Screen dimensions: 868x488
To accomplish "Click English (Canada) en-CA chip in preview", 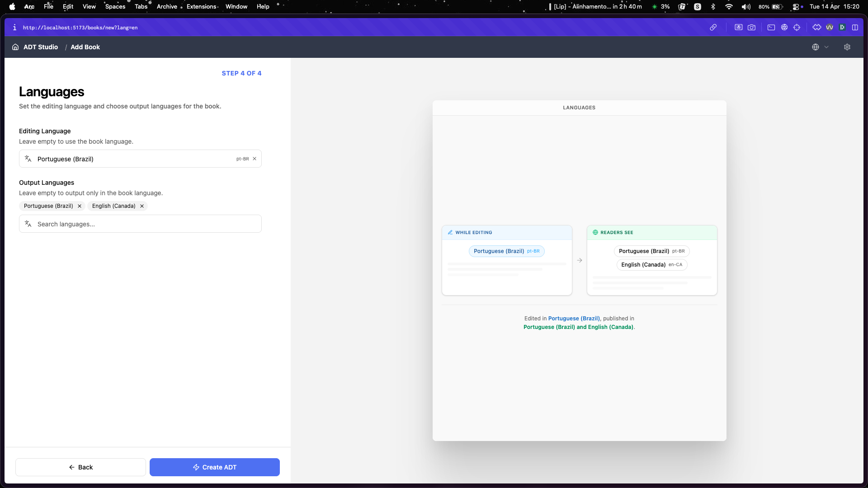I will pyautogui.click(x=652, y=265).
